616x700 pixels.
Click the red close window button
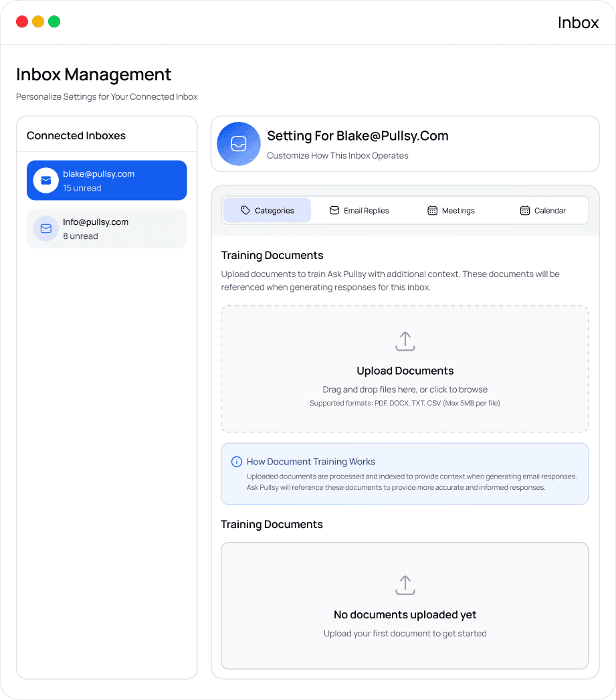(22, 21)
